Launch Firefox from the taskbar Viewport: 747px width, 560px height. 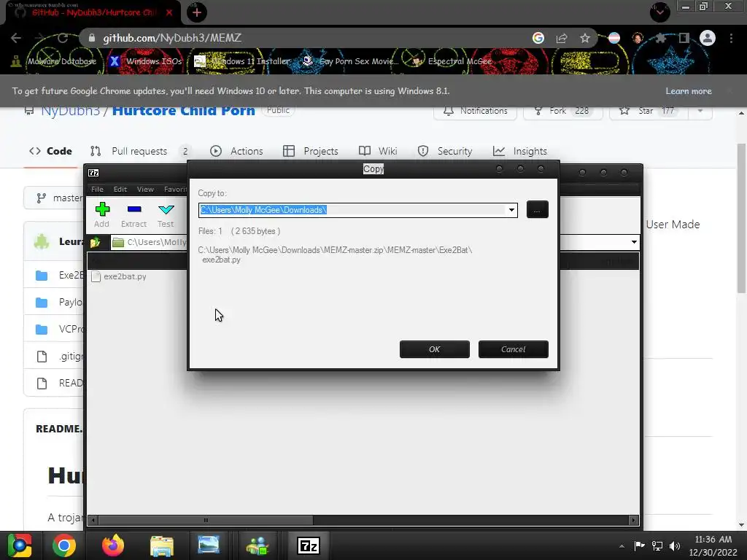pyautogui.click(x=113, y=545)
